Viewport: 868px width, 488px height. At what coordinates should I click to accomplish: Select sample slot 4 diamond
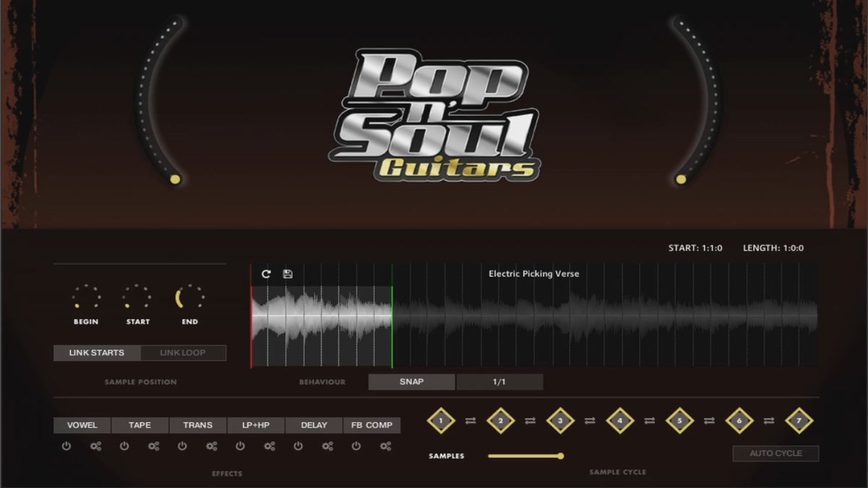(x=620, y=420)
